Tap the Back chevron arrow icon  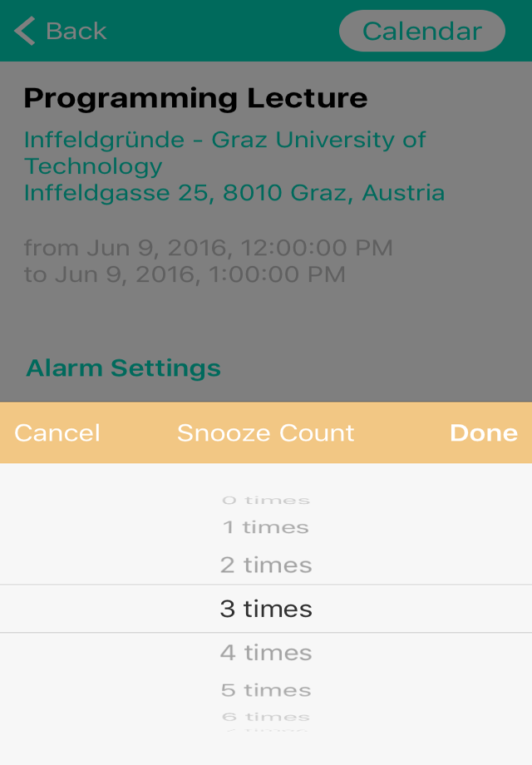click(24, 31)
